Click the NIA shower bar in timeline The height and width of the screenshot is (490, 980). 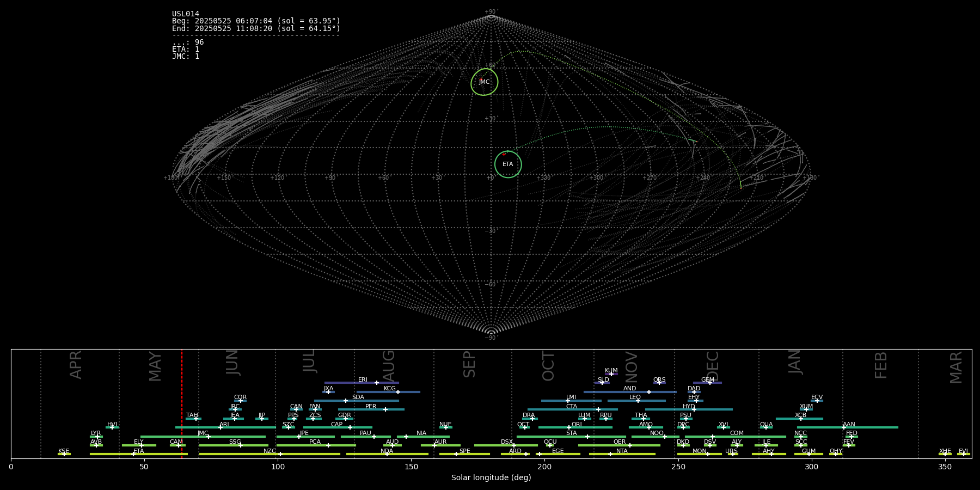(x=423, y=436)
